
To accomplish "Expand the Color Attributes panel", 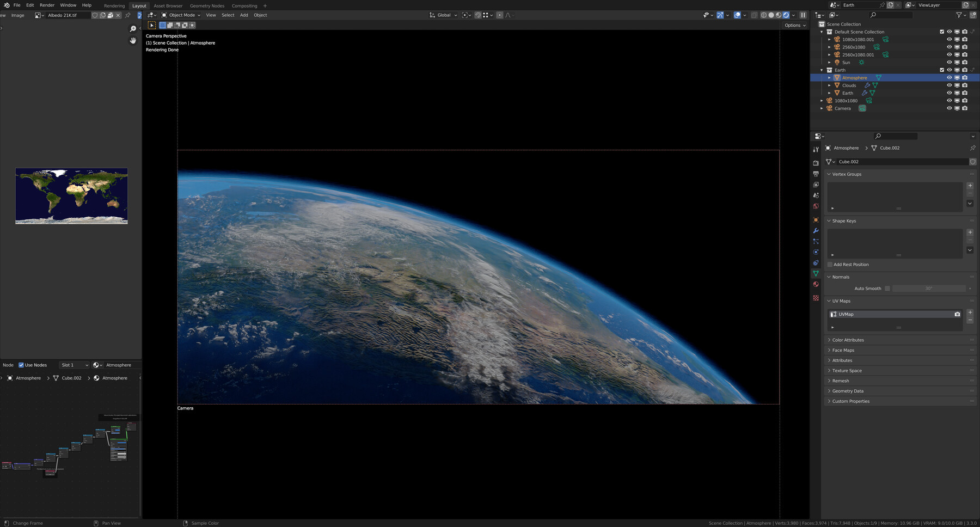I will click(x=848, y=340).
